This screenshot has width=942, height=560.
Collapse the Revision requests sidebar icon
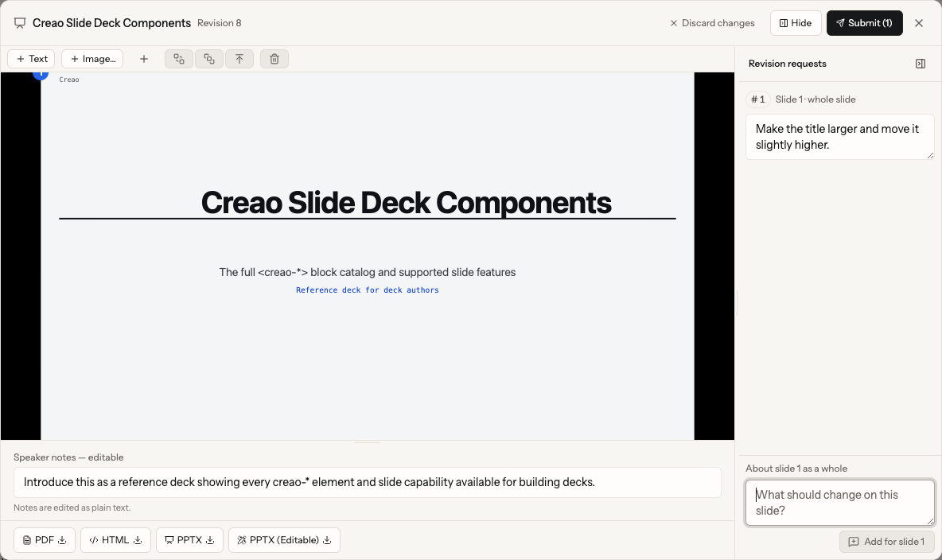(921, 64)
